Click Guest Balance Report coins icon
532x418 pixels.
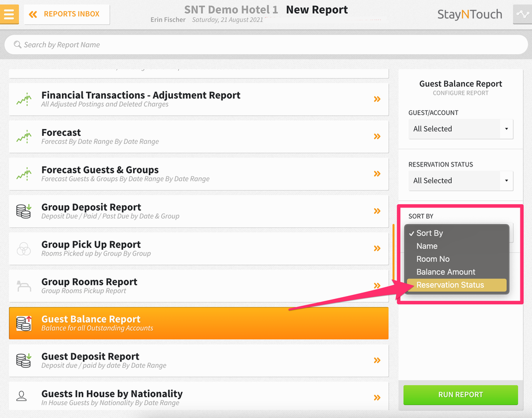coord(24,323)
